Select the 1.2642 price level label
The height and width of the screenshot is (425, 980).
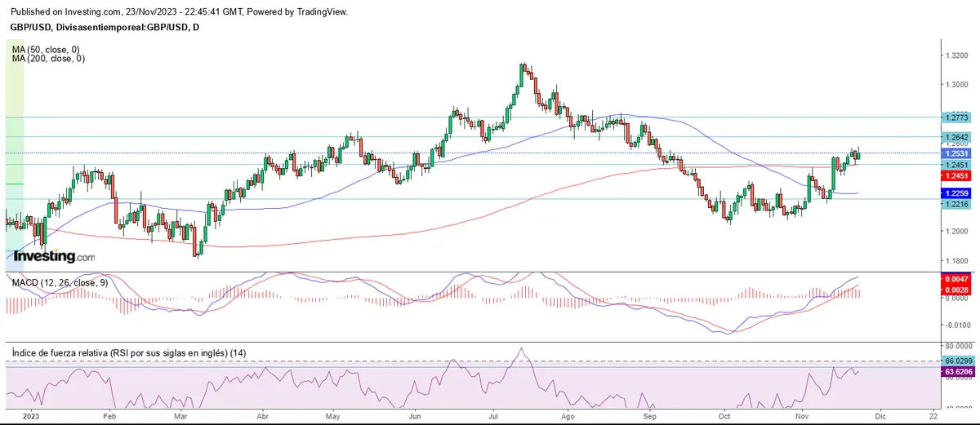[x=955, y=137]
